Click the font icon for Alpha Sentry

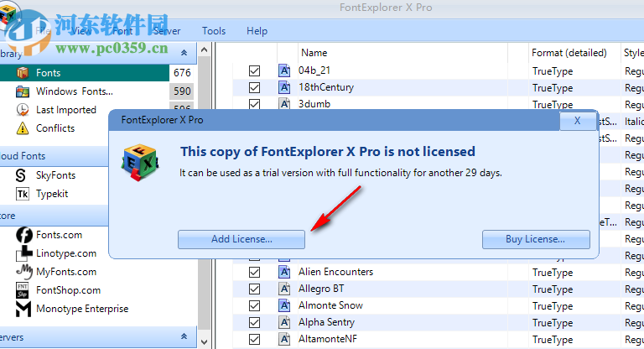coord(284,322)
